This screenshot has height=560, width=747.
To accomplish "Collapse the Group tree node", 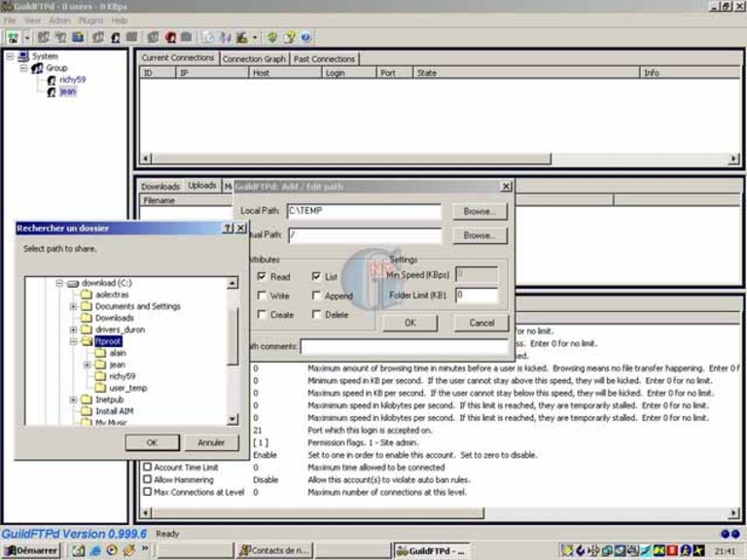I will pos(23,68).
